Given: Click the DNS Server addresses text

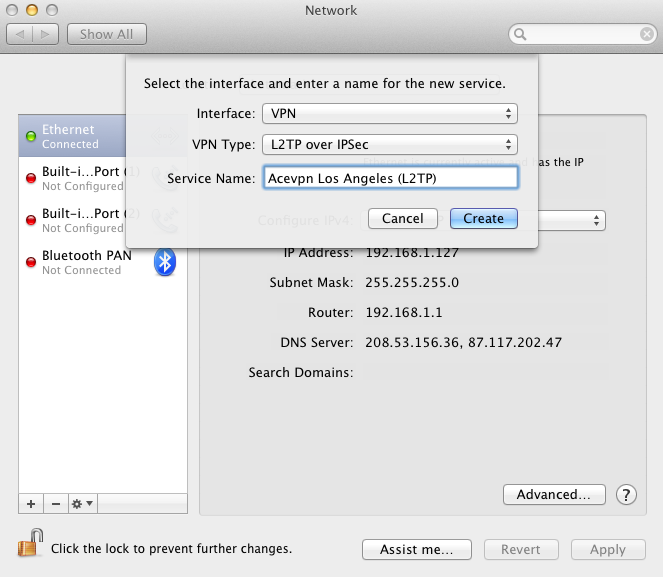Looking at the screenshot, I should 463,342.
